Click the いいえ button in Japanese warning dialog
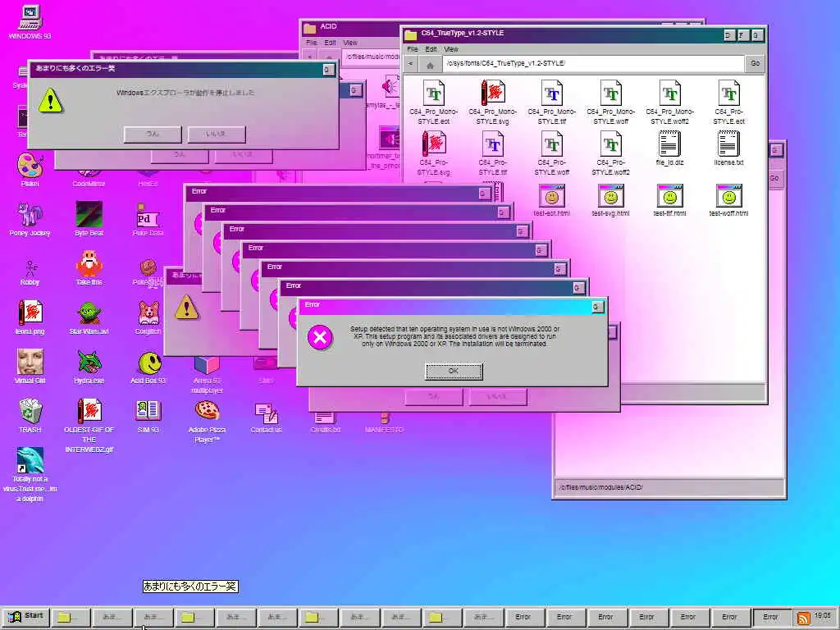 click(217, 134)
